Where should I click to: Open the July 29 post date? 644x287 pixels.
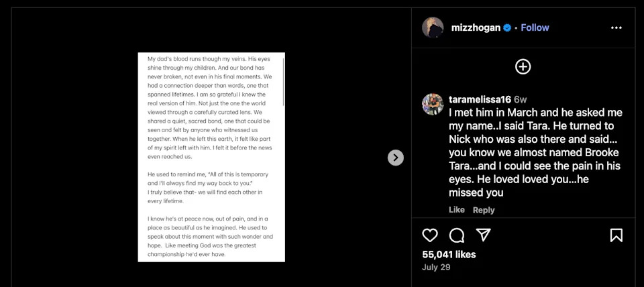point(436,268)
